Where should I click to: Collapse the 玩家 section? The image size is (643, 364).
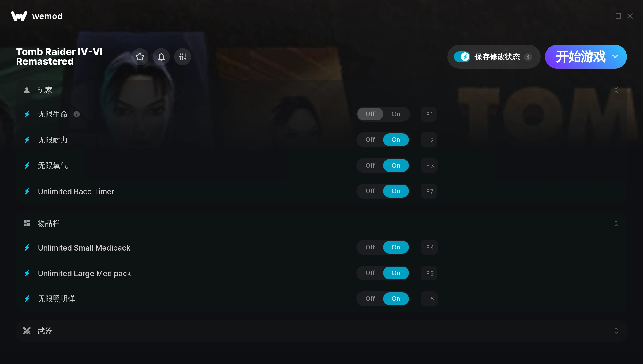pyautogui.click(x=616, y=90)
